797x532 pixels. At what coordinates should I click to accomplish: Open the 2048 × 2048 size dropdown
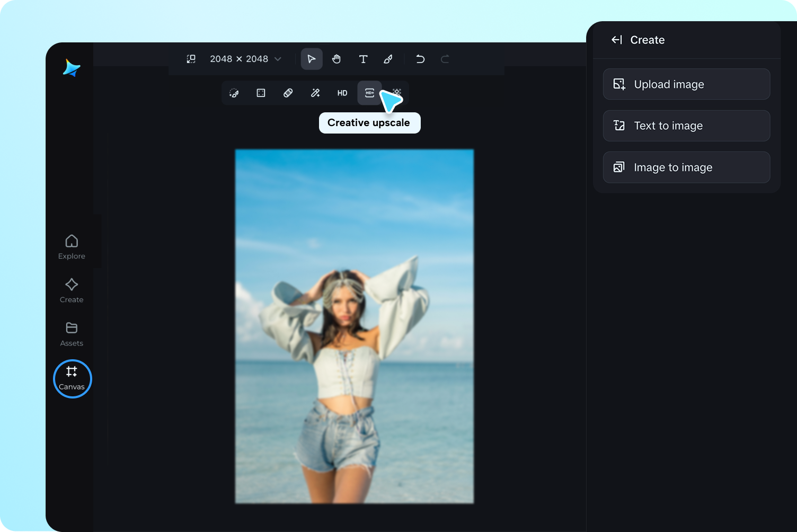click(245, 59)
